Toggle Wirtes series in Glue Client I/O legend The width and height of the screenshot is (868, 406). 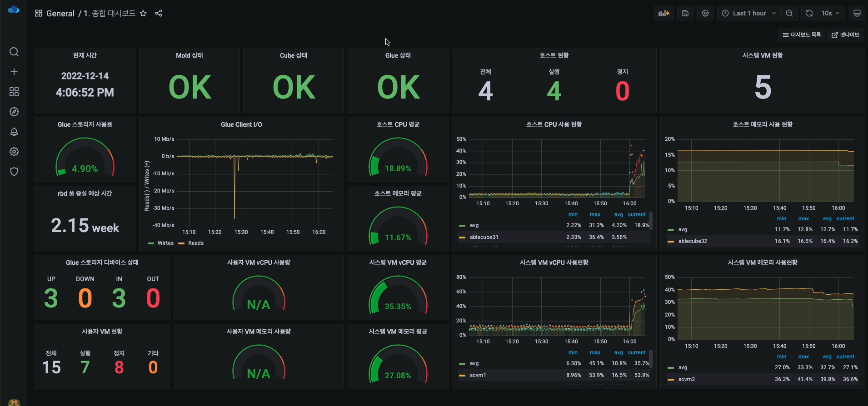[x=165, y=243]
